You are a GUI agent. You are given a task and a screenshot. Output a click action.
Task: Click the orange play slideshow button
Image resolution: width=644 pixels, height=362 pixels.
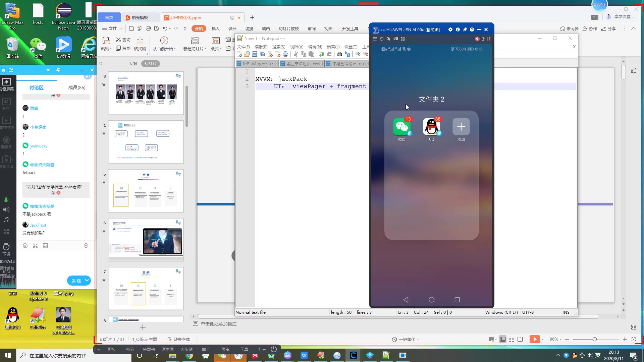pyautogui.click(x=535, y=339)
